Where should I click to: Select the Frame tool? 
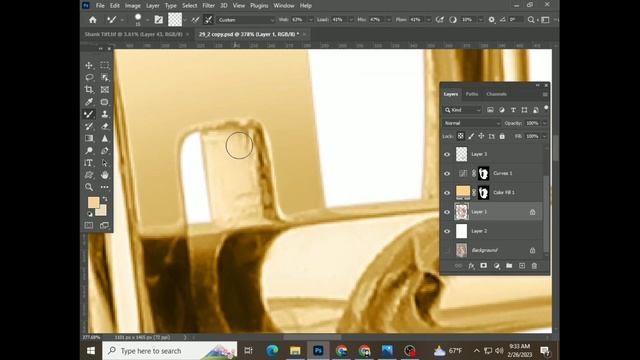coord(104,89)
